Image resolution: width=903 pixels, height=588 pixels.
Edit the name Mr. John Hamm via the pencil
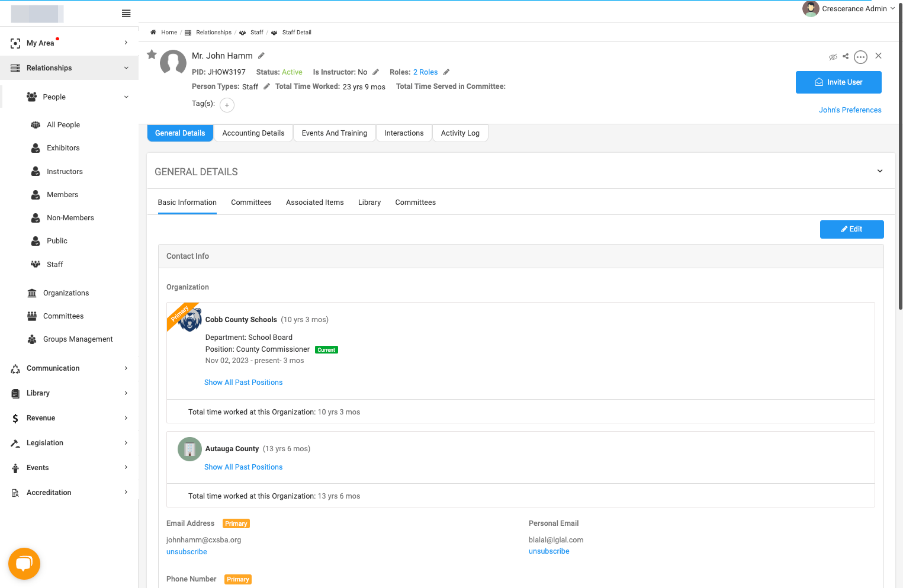pyautogui.click(x=261, y=56)
